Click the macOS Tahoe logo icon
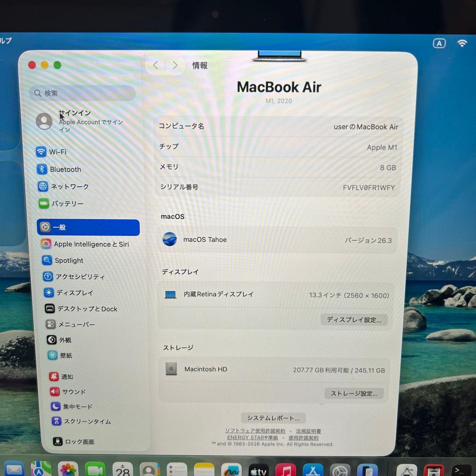This screenshot has width=476, height=476. pyautogui.click(x=170, y=239)
